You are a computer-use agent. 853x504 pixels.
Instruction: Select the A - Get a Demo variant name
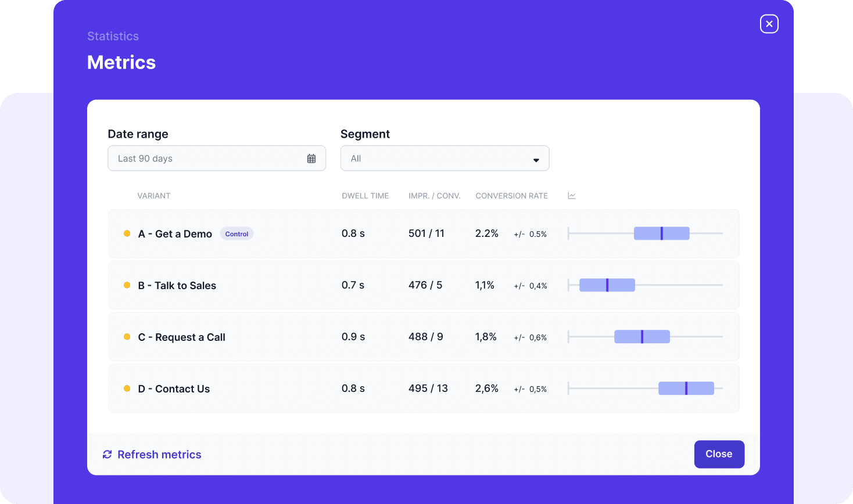point(175,234)
